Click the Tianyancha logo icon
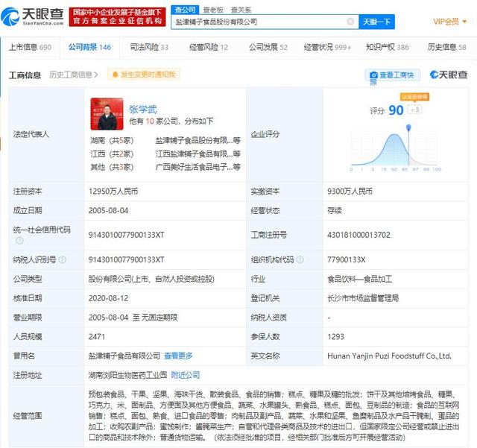477x448 pixels. 10,16
